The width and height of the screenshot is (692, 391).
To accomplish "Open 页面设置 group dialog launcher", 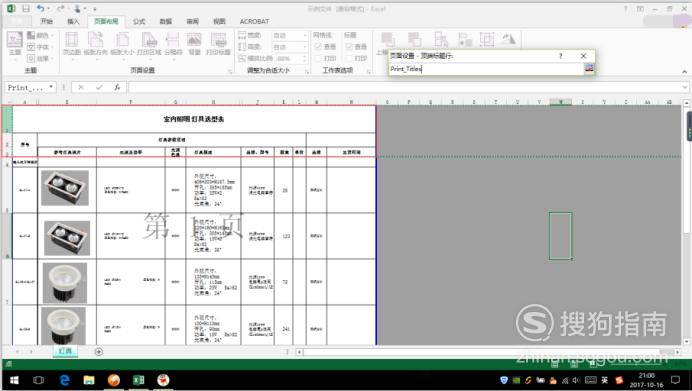I will (x=230, y=71).
